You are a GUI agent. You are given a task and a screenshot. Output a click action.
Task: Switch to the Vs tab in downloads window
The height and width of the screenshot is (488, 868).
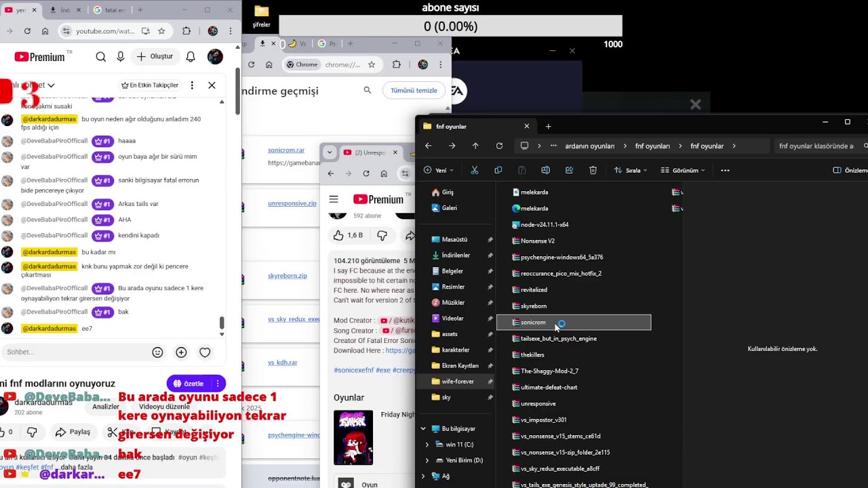pos(297,43)
